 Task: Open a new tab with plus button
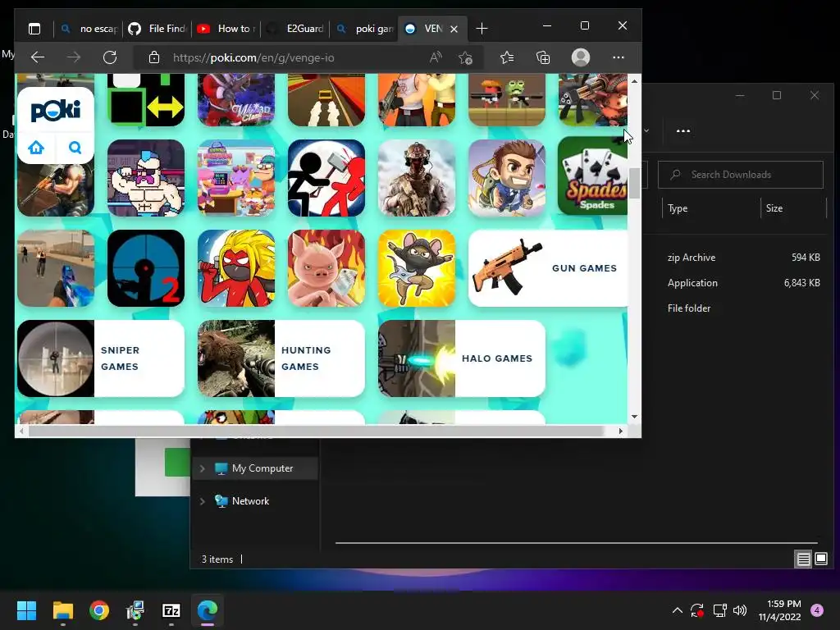click(x=482, y=29)
